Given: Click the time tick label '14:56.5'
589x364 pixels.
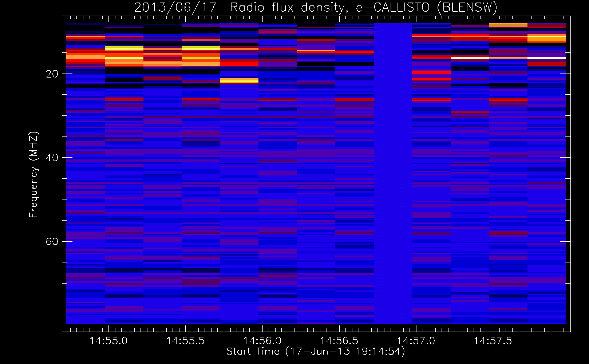Looking at the screenshot, I should click(x=339, y=341).
